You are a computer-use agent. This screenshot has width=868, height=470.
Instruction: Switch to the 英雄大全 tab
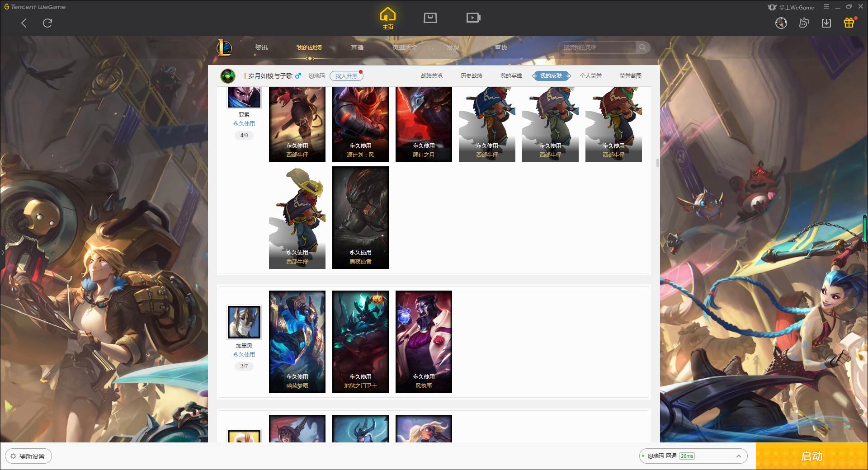[x=405, y=47]
